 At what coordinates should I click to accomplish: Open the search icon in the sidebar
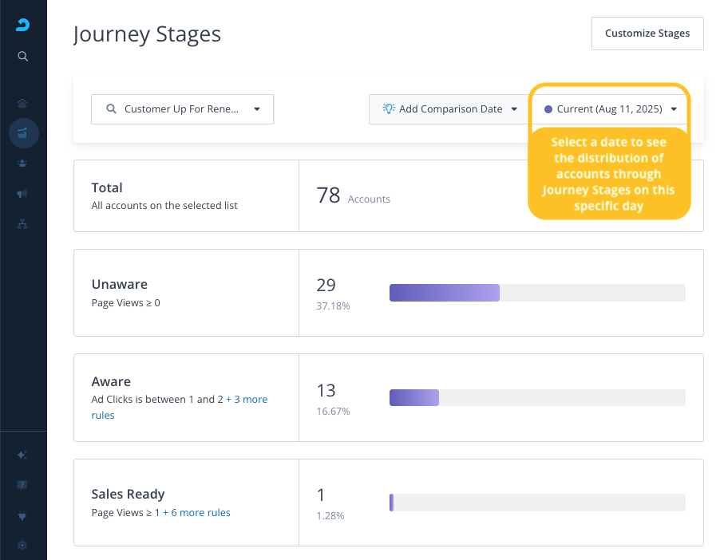point(22,56)
